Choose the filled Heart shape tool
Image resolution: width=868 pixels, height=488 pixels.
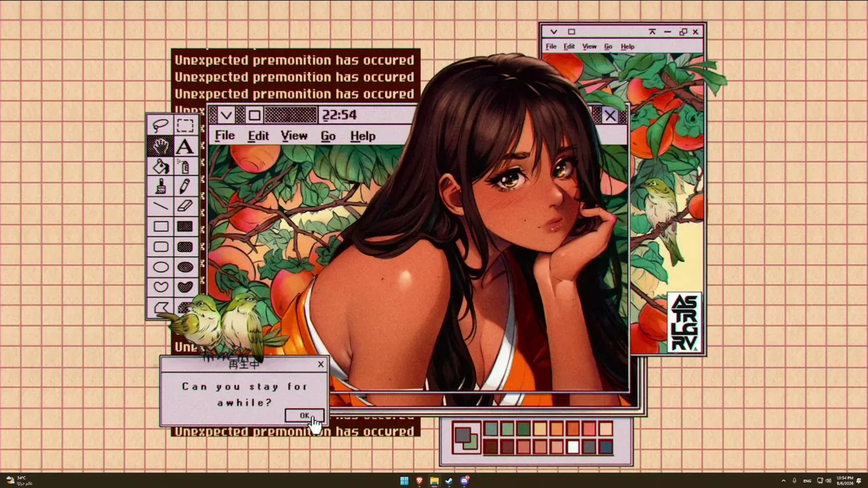(x=185, y=287)
